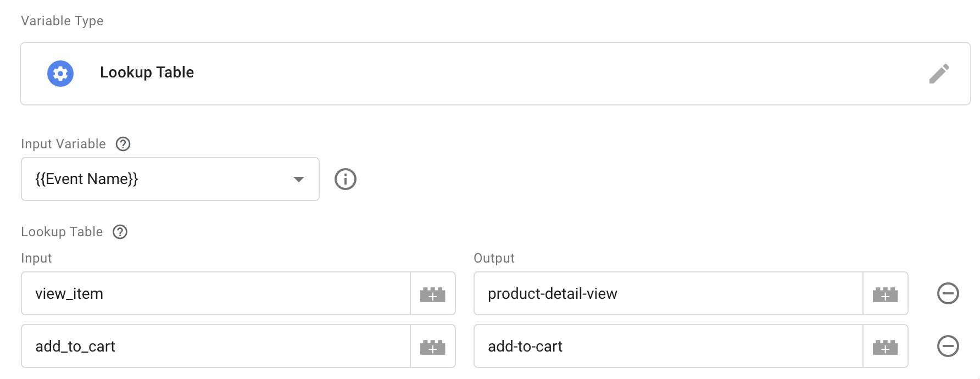980x379 pixels.
Task: Remove the view_item lookup row
Action: click(948, 293)
